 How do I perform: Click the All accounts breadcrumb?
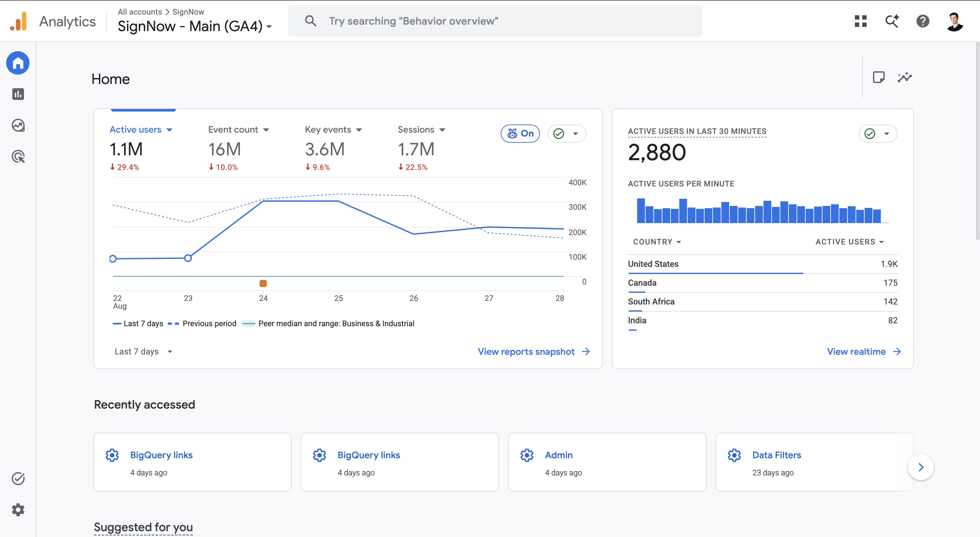(x=140, y=12)
